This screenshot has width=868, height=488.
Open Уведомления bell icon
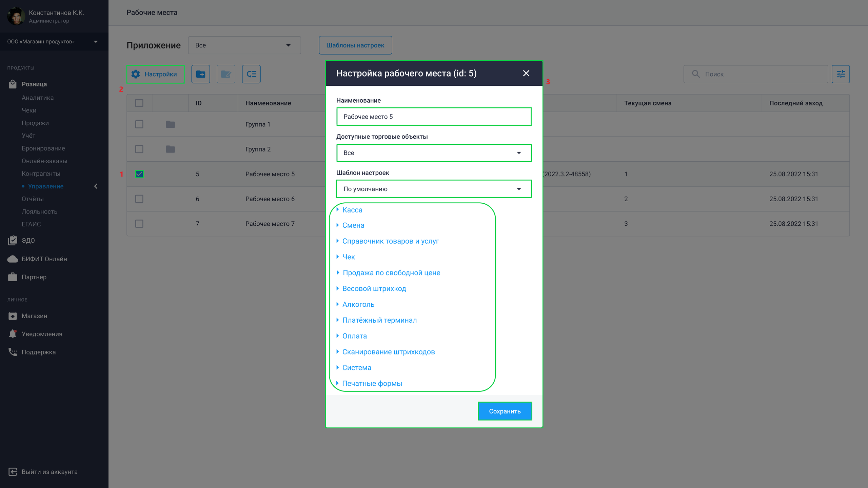[13, 334]
